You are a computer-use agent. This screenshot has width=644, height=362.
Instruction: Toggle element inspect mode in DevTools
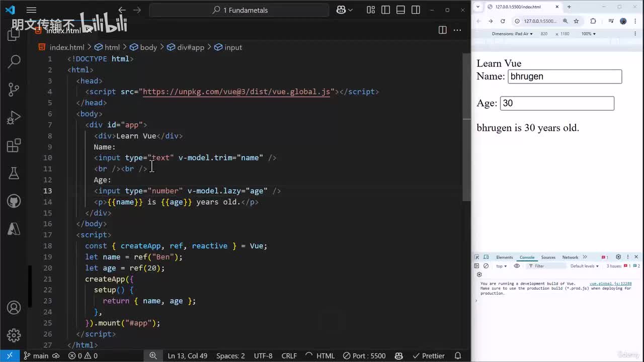point(477,257)
